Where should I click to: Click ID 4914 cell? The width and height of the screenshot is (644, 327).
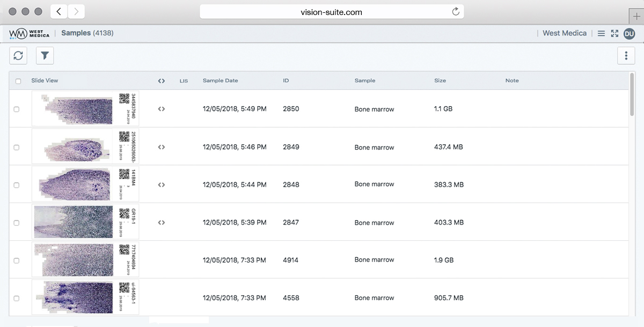pos(290,260)
